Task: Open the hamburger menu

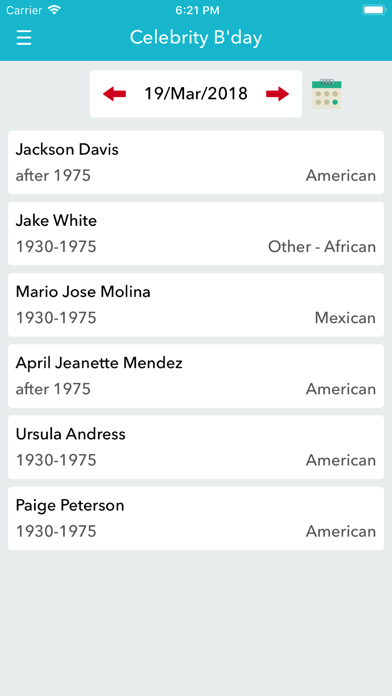Action: click(24, 38)
